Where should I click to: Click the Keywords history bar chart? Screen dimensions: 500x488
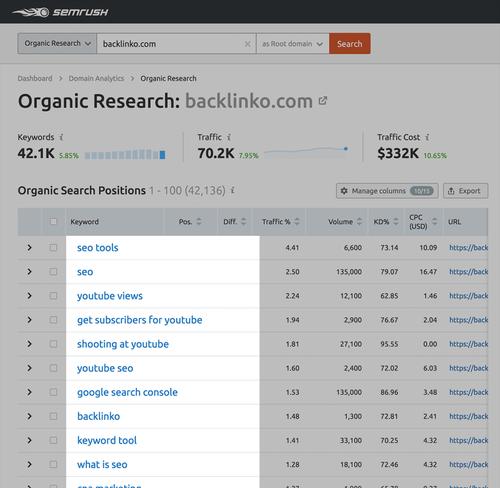(125, 155)
